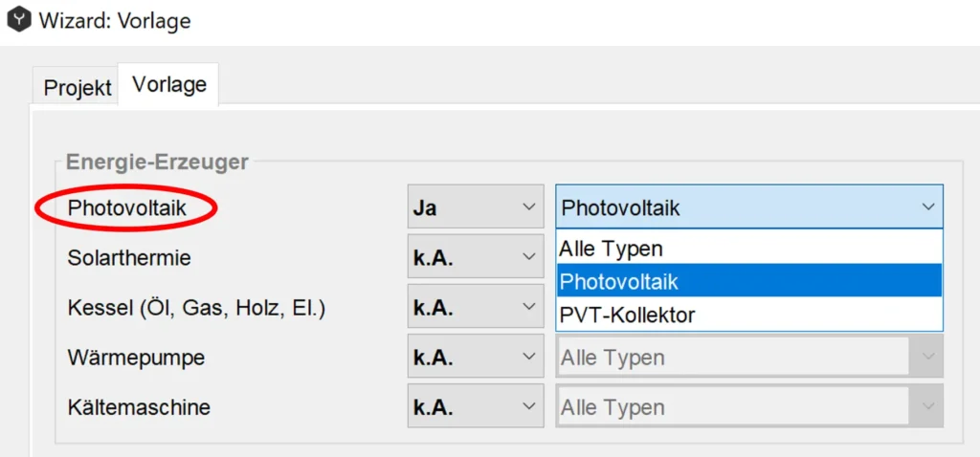Choose Alle Typen from the open list
980x457 pixels.
pyautogui.click(x=749, y=248)
